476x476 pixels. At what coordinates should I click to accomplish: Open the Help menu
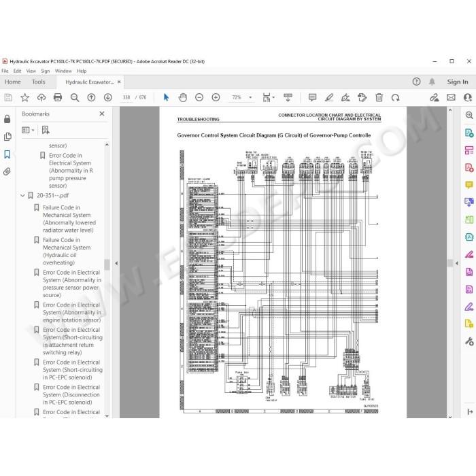point(82,71)
